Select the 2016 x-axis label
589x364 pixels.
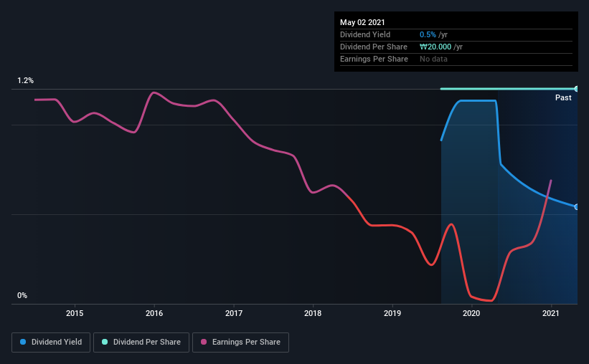click(154, 313)
